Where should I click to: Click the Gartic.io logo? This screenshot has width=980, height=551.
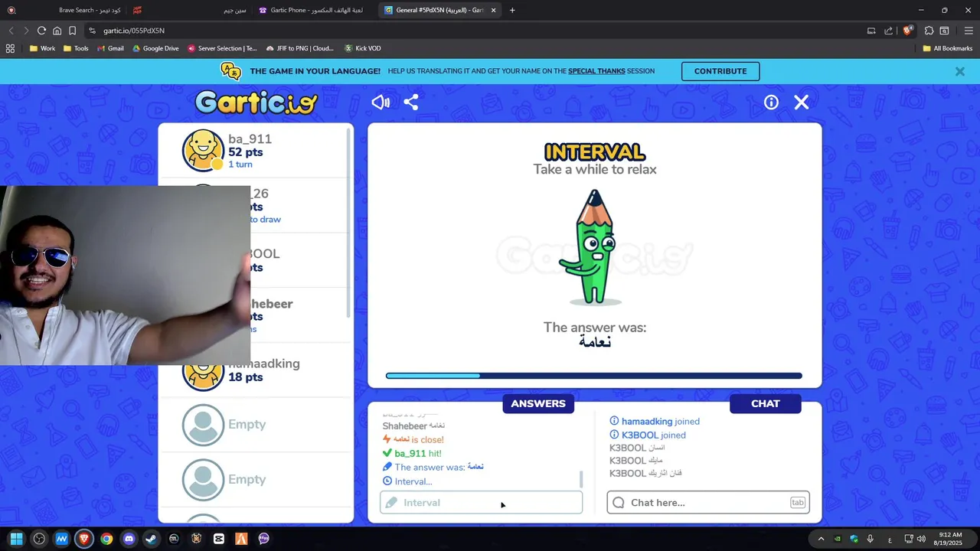(x=256, y=102)
